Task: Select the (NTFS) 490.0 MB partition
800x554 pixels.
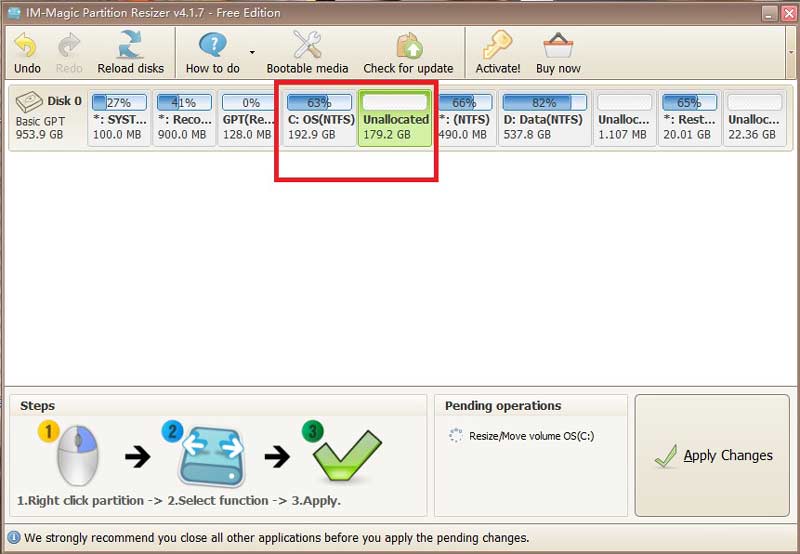Action: click(x=465, y=118)
